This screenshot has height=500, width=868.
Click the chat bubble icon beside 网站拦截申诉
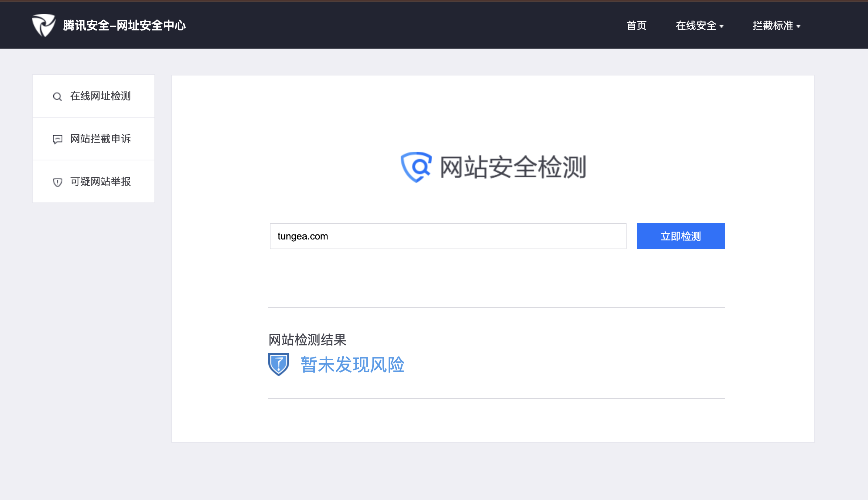click(x=57, y=139)
